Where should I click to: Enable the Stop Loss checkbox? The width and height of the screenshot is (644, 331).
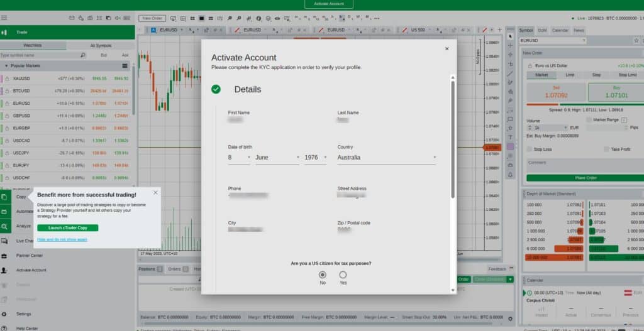(529, 149)
